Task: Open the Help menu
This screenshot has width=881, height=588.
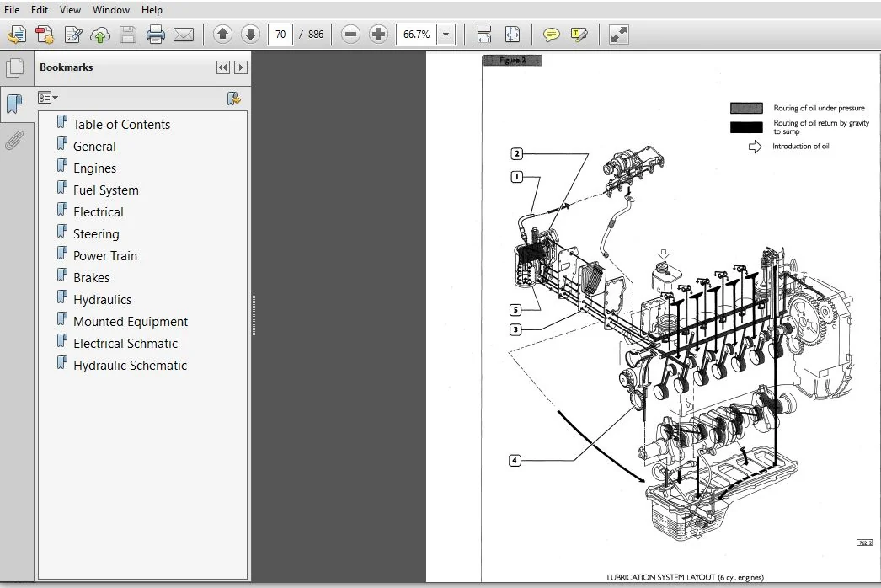Action: coord(152,9)
